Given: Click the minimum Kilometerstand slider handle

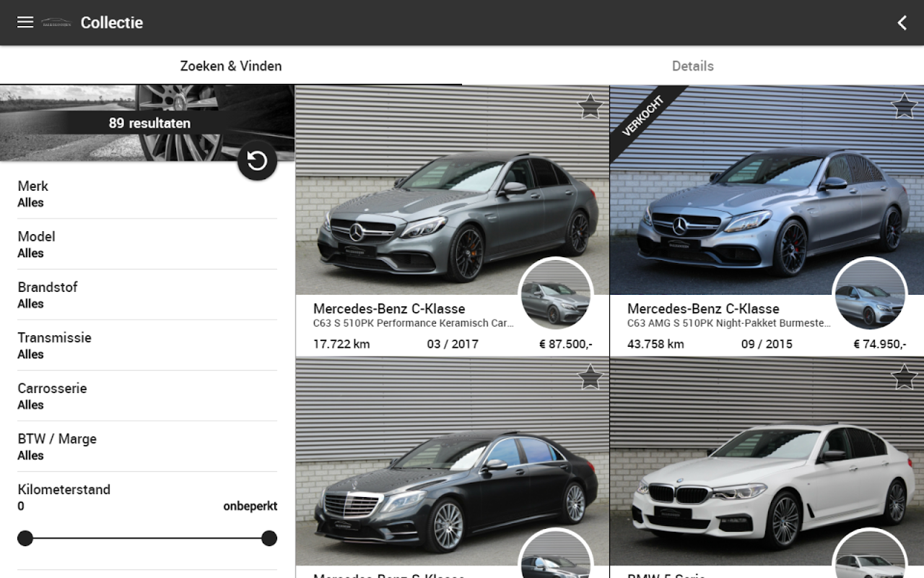Looking at the screenshot, I should 25,538.
